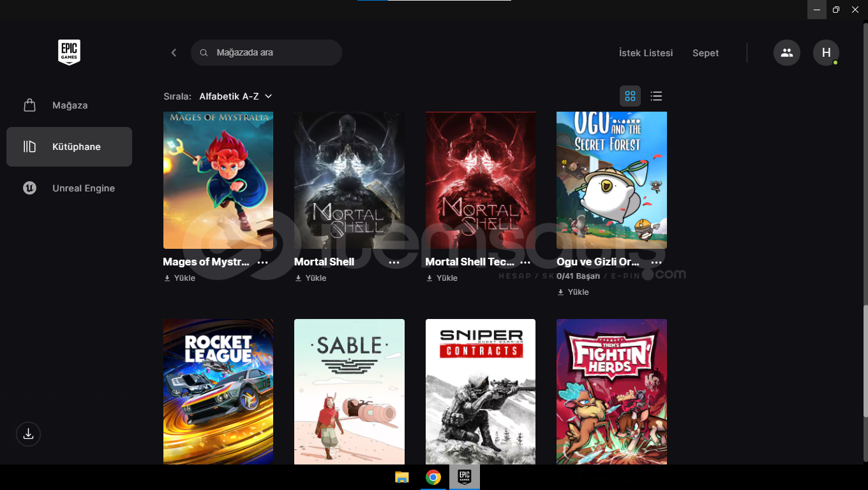Open Mages of Mystralia cover art
Viewport: 868px width, 490px height.
coord(218,180)
